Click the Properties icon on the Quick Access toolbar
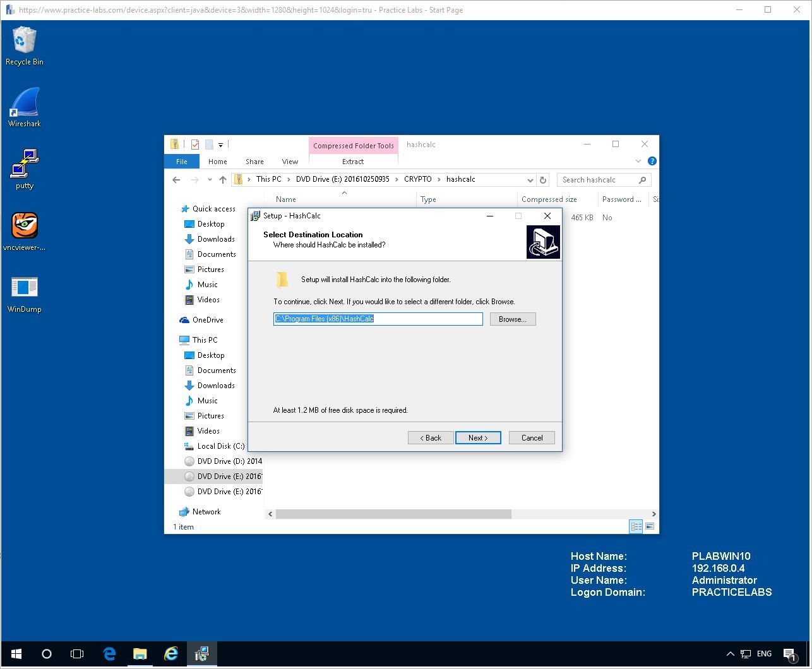 [194, 144]
